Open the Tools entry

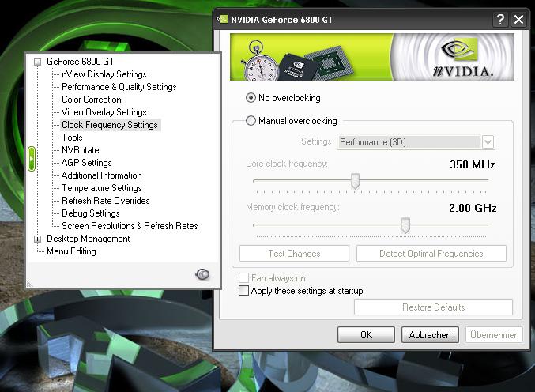point(72,138)
